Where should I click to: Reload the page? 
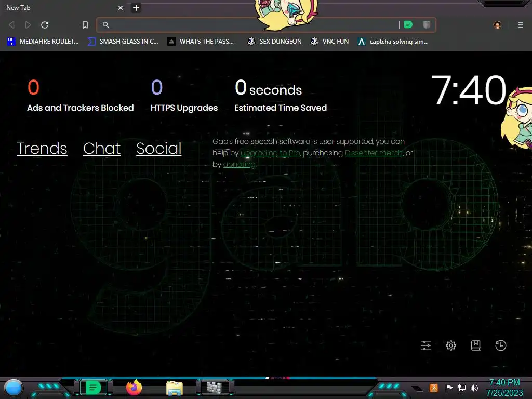click(45, 25)
